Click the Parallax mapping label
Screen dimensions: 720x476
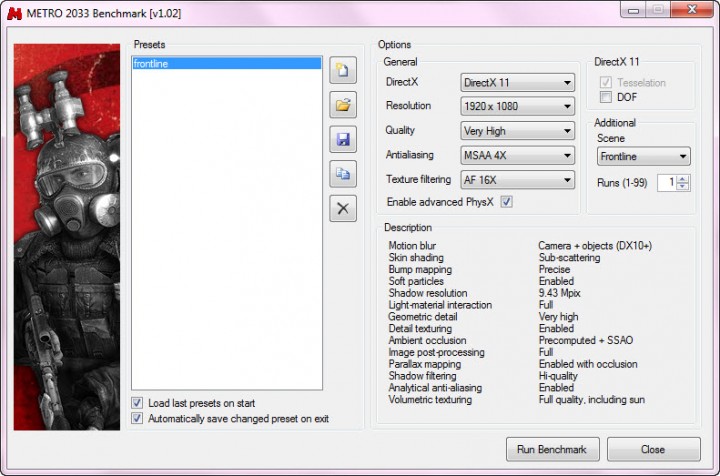pyautogui.click(x=425, y=364)
